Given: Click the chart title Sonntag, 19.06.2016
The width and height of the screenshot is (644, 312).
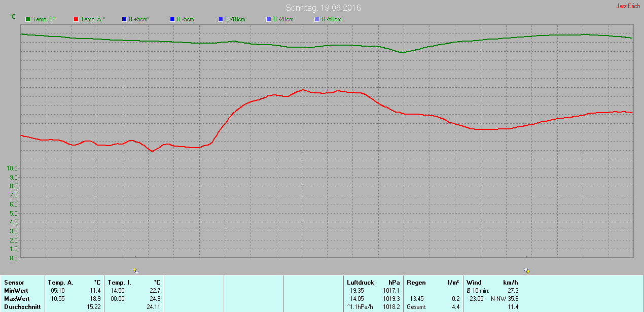Looking at the screenshot, I should click(x=323, y=8).
